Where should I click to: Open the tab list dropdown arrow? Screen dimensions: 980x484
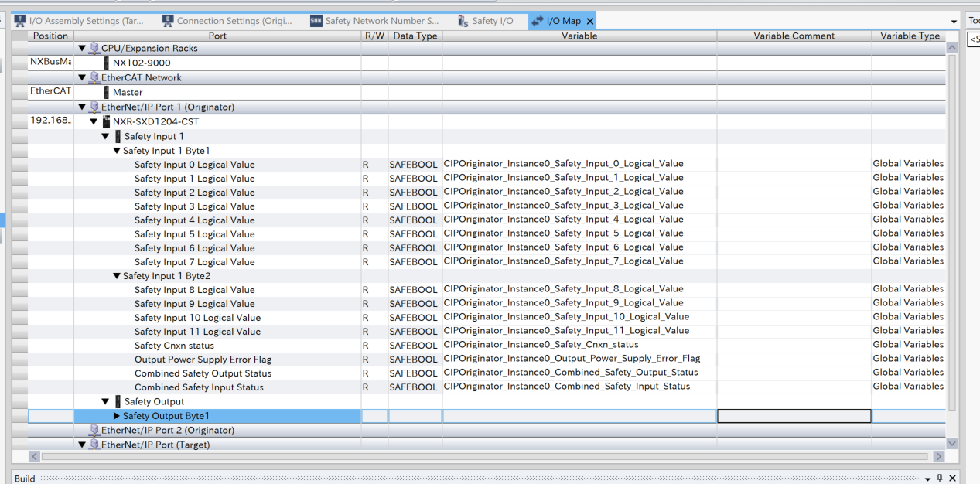(x=954, y=22)
